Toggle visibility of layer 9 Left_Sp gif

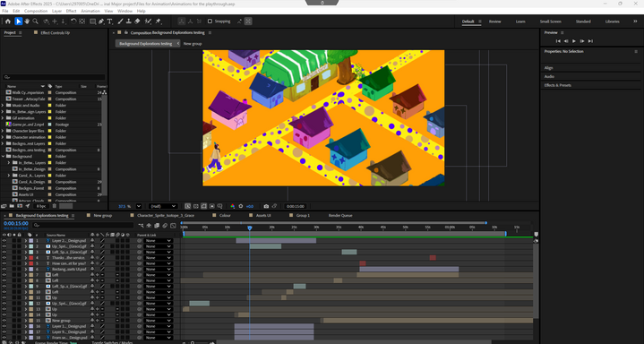pyautogui.click(x=4, y=286)
